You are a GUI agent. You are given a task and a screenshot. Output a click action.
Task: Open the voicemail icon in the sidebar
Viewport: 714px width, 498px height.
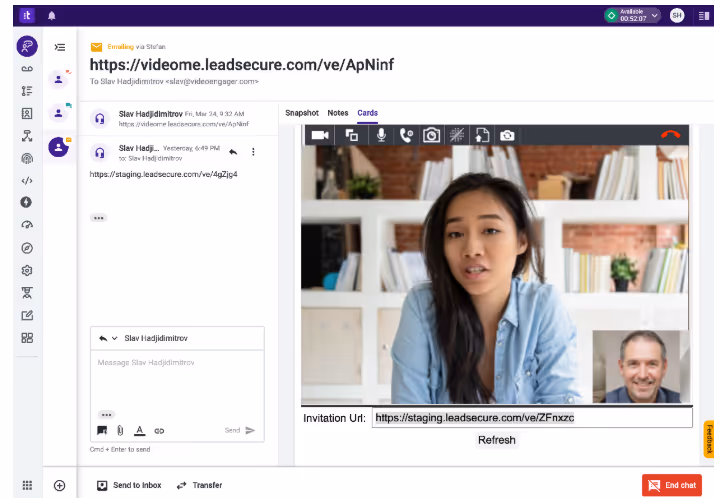27,69
